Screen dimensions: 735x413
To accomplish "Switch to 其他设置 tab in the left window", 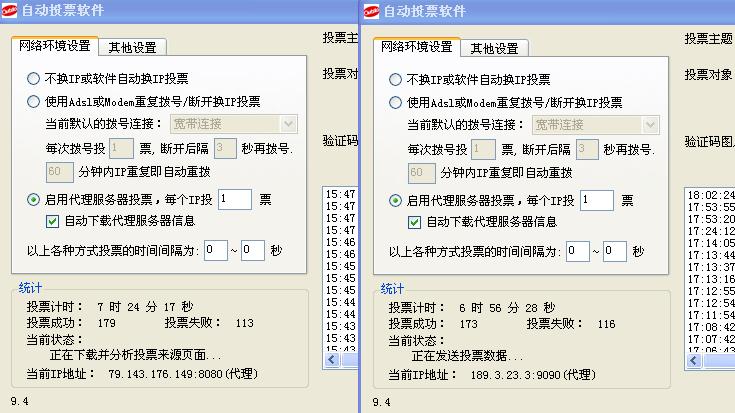I will (132, 47).
